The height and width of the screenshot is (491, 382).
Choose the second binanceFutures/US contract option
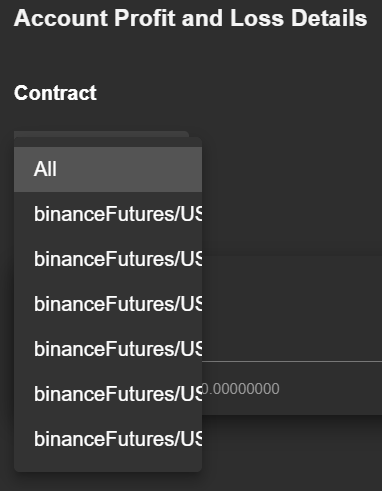point(108,259)
